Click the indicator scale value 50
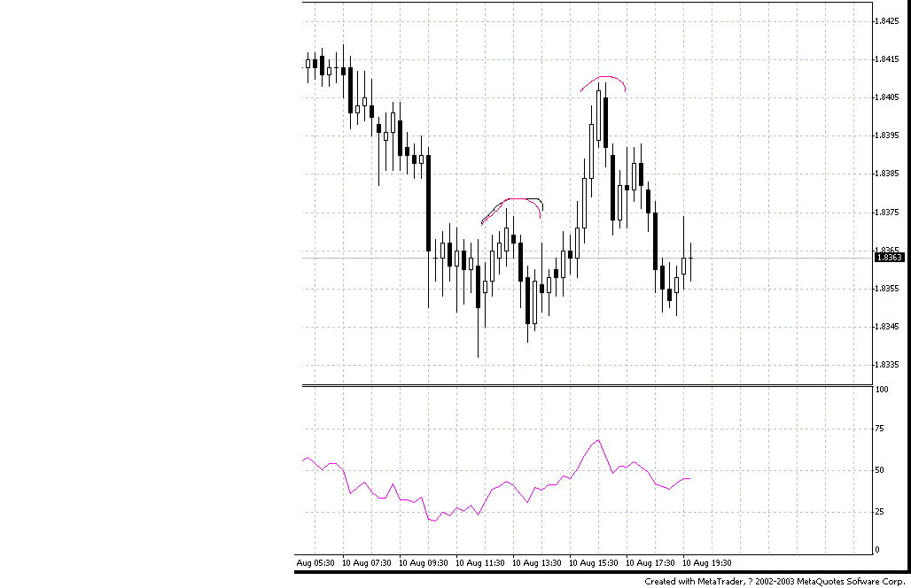The width and height of the screenshot is (911, 588). (880, 470)
